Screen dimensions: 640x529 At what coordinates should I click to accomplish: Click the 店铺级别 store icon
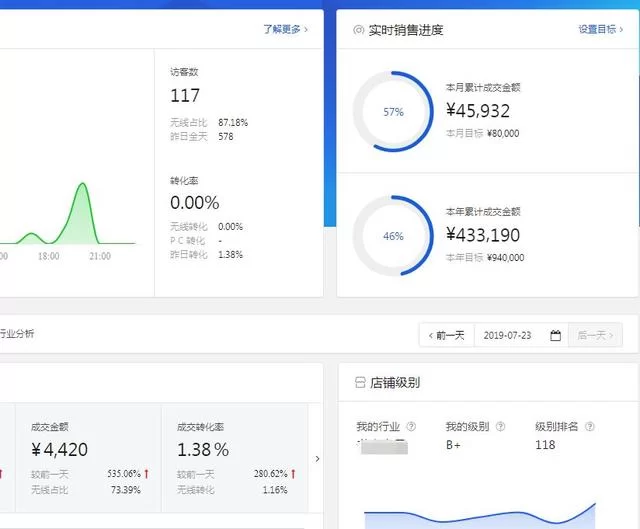point(360,383)
